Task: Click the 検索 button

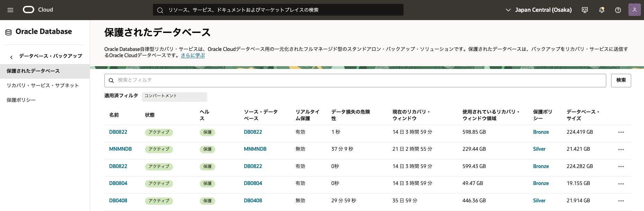Action: pos(621,80)
